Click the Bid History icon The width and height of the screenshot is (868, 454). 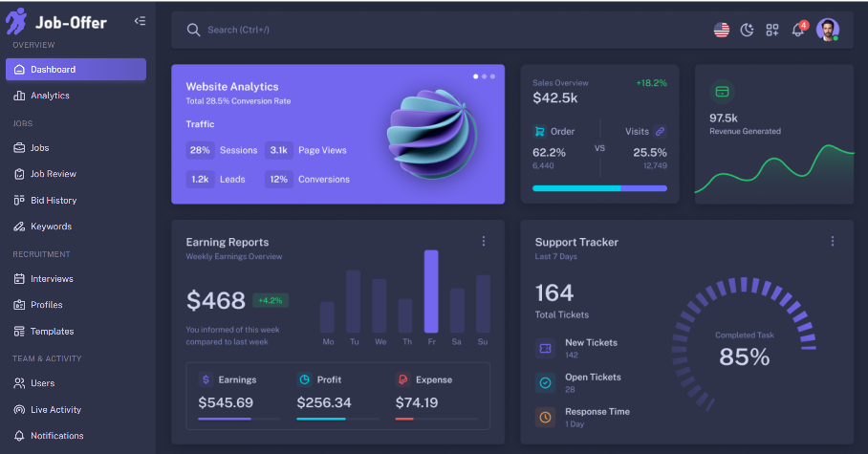tap(19, 200)
